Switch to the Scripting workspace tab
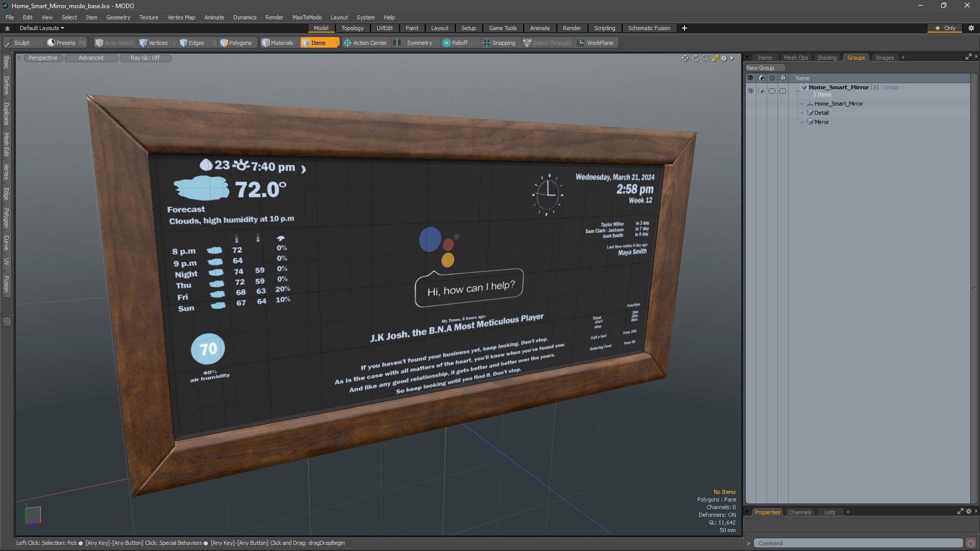Image resolution: width=980 pixels, height=551 pixels. coord(604,28)
